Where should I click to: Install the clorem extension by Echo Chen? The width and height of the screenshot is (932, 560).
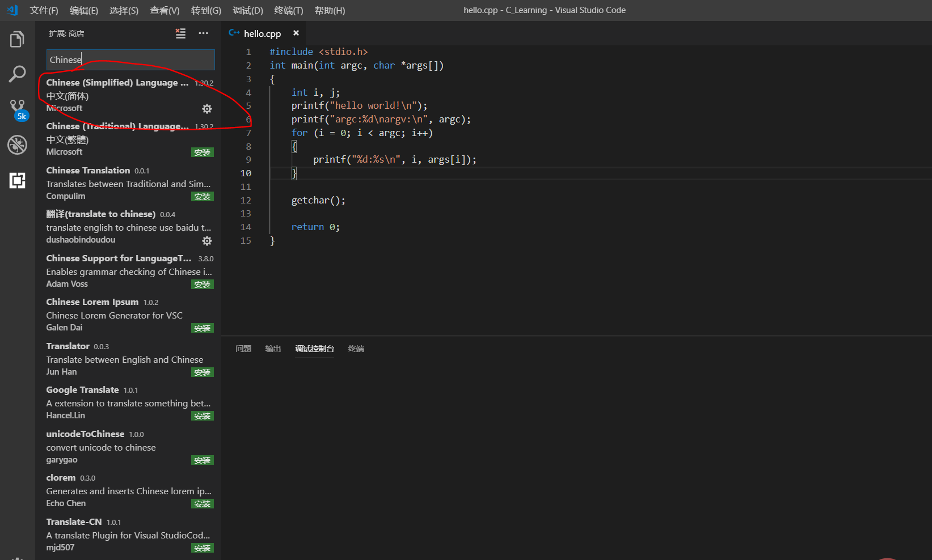tap(203, 504)
